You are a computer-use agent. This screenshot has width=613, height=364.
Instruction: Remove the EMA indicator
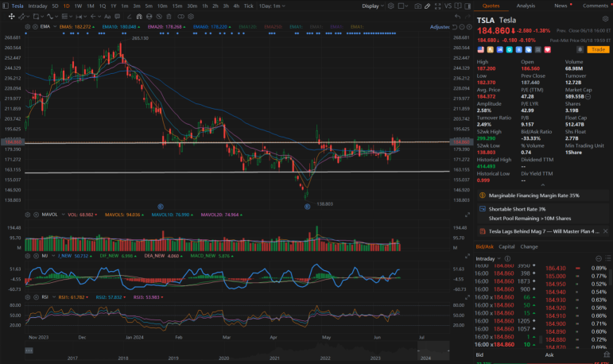click(35, 26)
